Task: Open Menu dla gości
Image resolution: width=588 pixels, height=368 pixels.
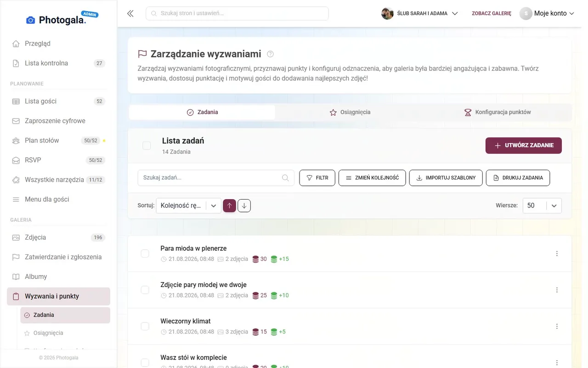Action: click(x=58, y=199)
